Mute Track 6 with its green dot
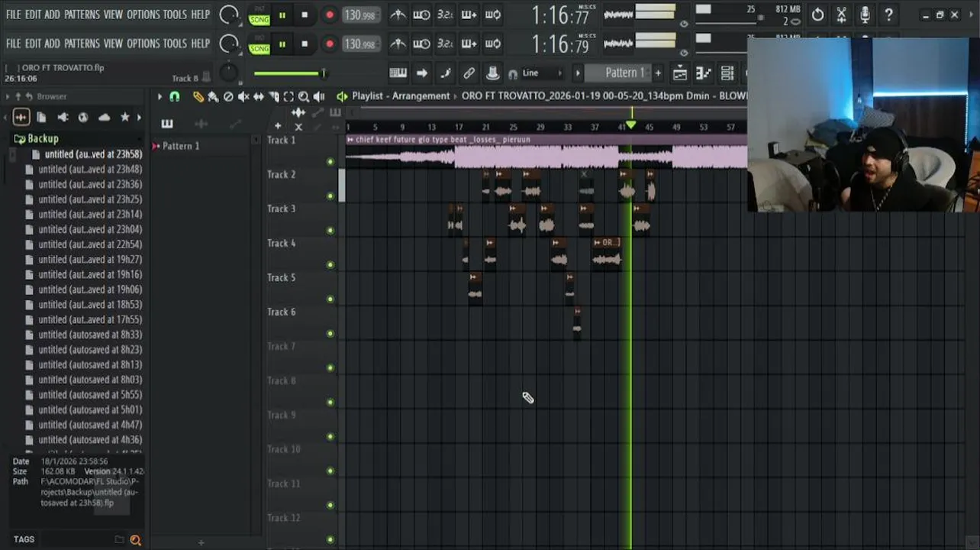Image resolution: width=980 pixels, height=550 pixels. 330,333
